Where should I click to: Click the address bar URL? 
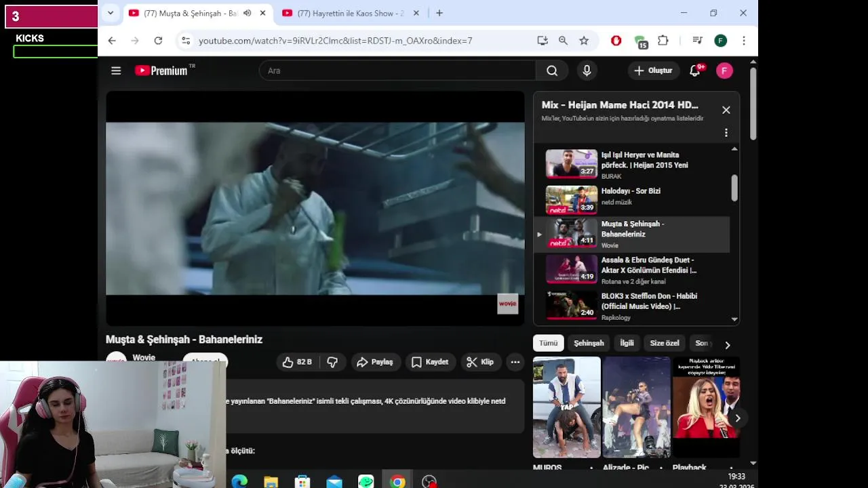point(335,41)
